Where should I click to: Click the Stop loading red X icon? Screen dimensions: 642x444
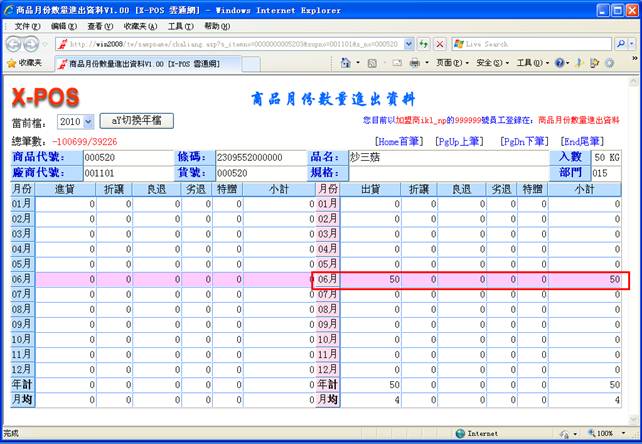coord(439,44)
